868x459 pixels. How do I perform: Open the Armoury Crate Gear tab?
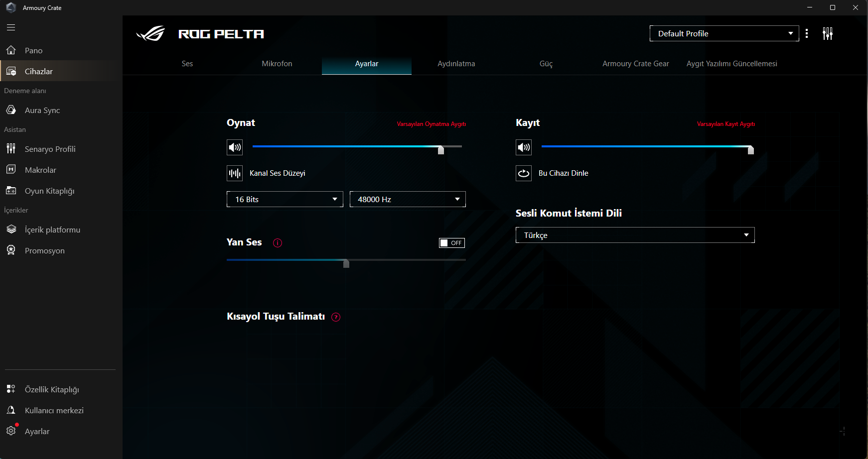636,64
